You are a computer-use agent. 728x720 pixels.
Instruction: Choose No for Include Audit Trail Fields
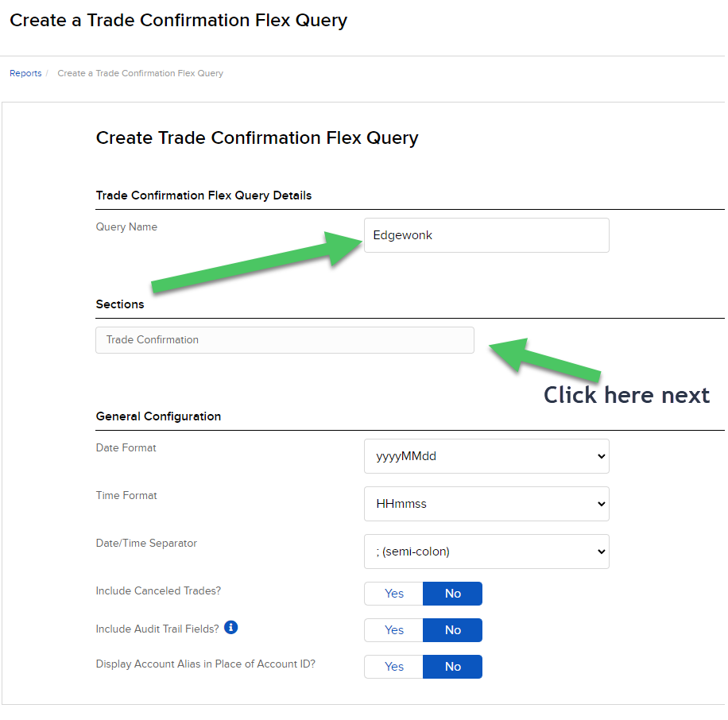452,630
